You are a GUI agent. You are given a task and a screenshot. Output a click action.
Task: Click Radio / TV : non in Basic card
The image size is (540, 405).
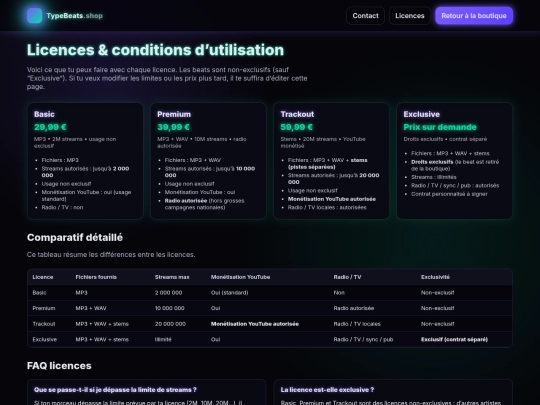(62, 208)
